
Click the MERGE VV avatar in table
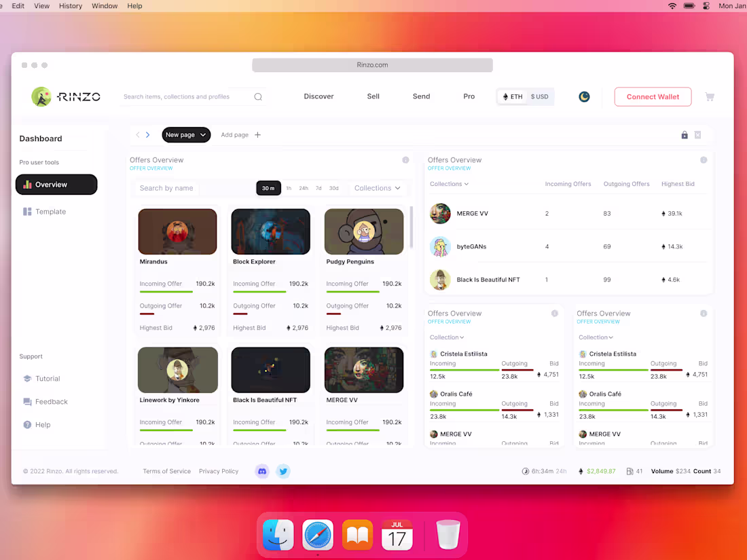pos(440,213)
